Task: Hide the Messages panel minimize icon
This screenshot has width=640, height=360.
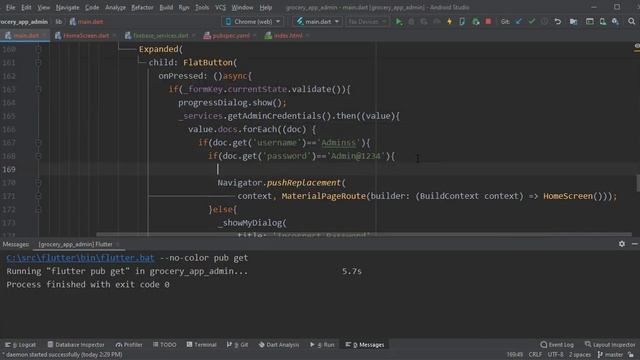Action: click(x=635, y=244)
